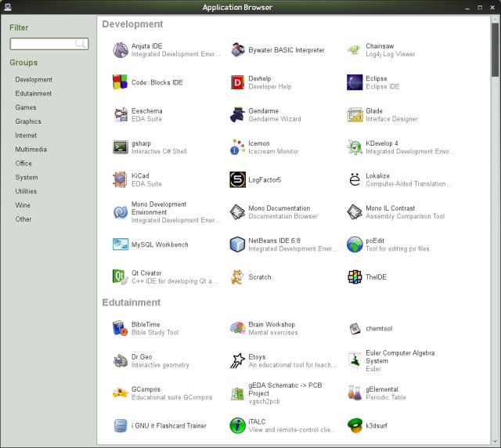Click the Code::Blocks IDE colored cube icon
This screenshot has height=448, width=501.
[x=121, y=82]
